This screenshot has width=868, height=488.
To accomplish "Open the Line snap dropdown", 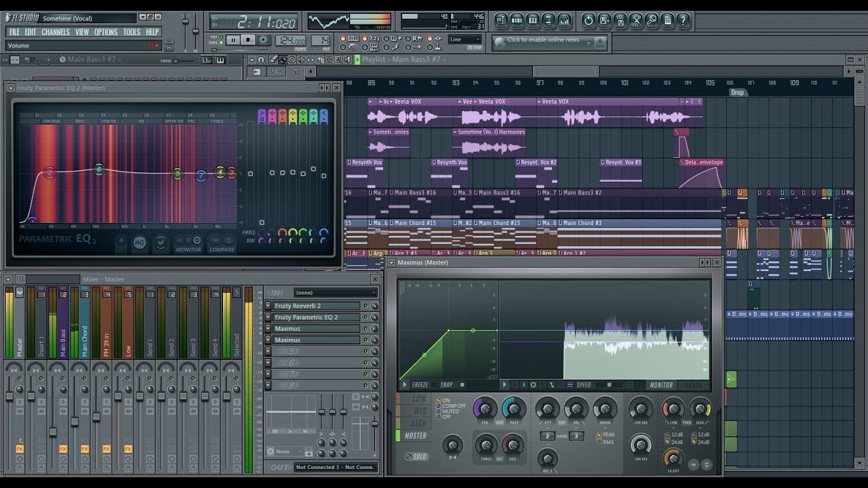I will tap(465, 39).
